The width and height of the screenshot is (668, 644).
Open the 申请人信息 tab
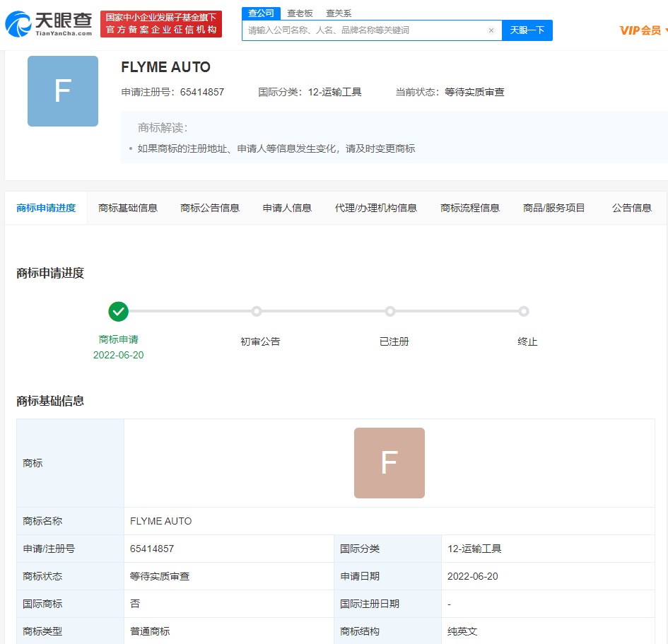286,208
